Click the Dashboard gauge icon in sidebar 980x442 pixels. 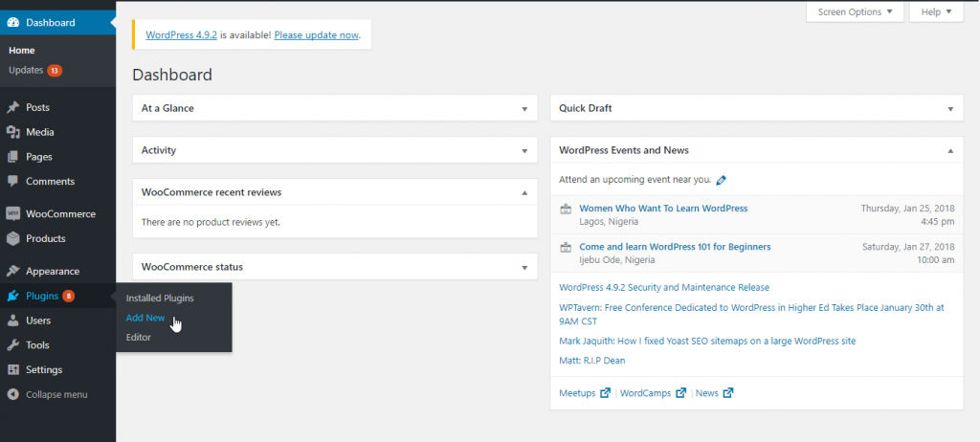(x=13, y=23)
